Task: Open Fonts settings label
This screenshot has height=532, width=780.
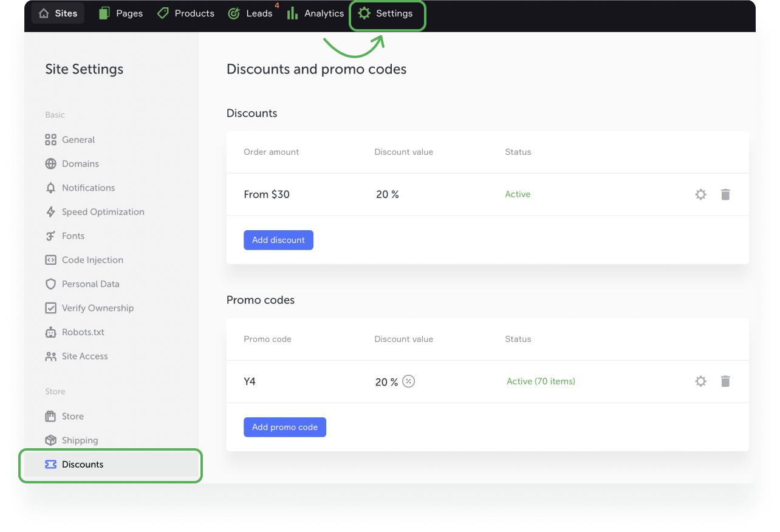Action: pos(73,236)
